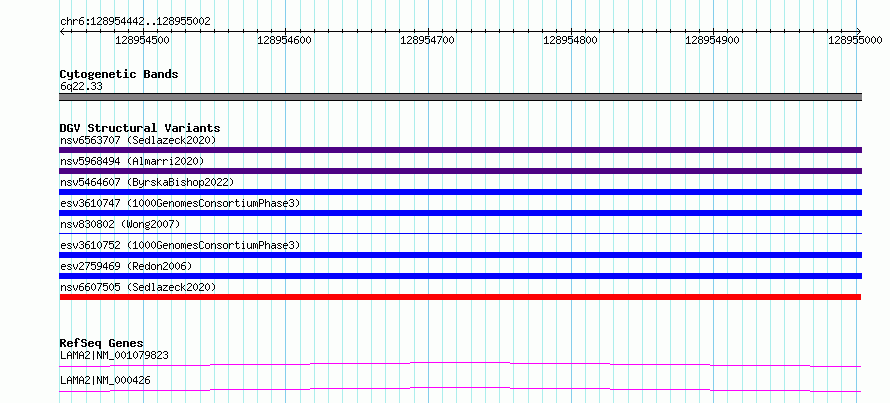Click the magenta intron line of NM_000426
This screenshot has width=890, height=403.
coord(460,388)
